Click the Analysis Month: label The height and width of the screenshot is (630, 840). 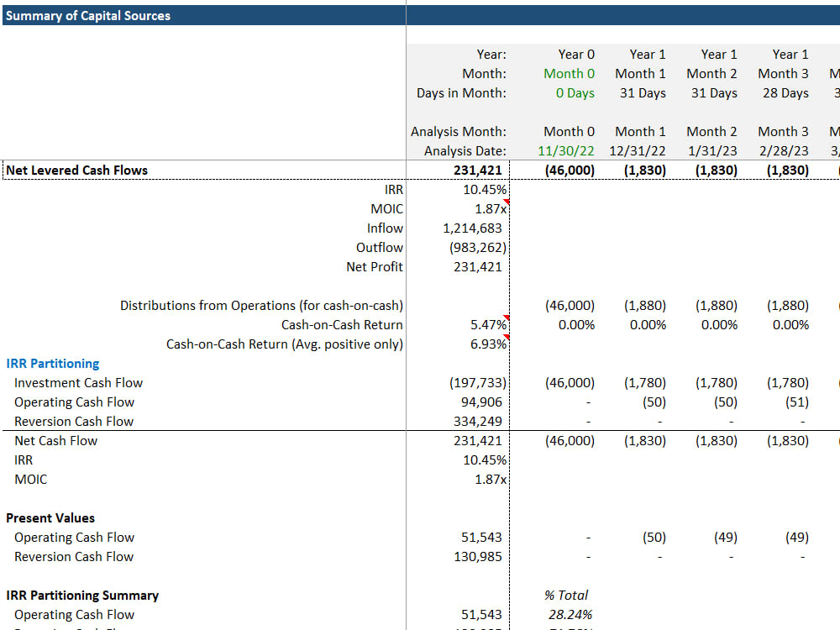(458, 132)
